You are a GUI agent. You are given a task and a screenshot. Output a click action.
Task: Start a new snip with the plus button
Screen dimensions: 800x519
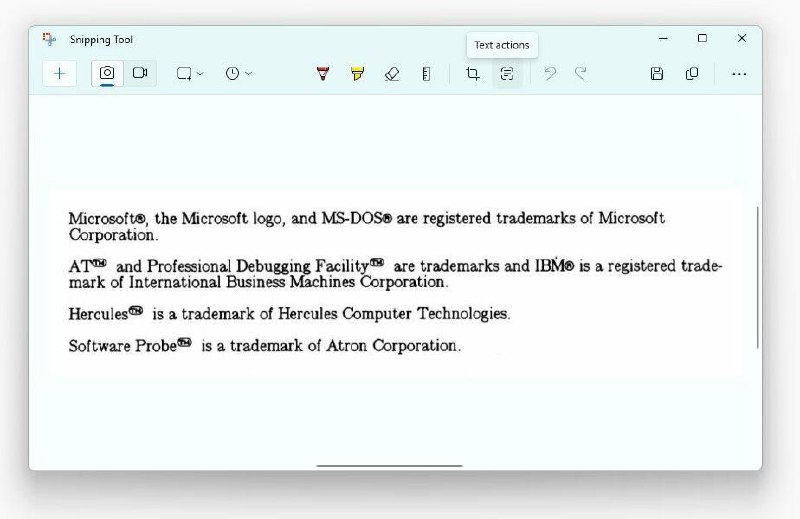tap(60, 73)
